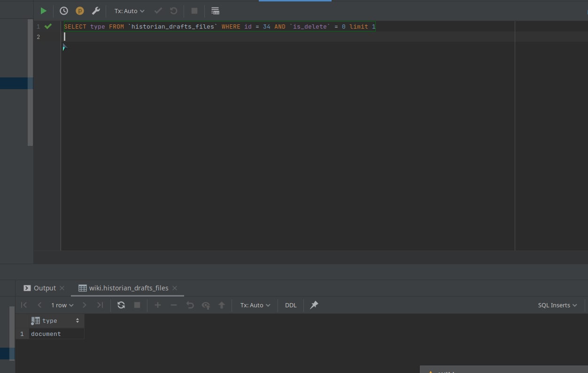588x373 pixels.
Task: Select the 'document' result cell
Action: [46, 334]
